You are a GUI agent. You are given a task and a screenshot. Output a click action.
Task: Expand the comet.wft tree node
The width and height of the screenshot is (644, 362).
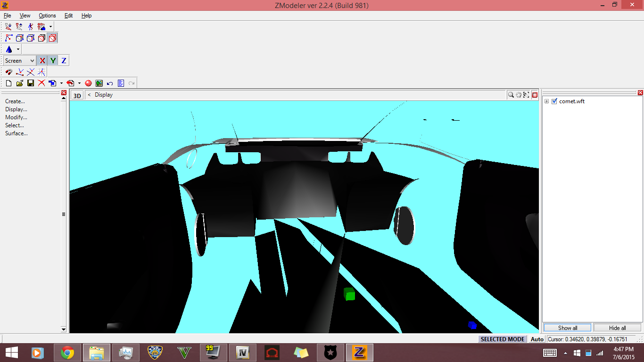point(546,101)
